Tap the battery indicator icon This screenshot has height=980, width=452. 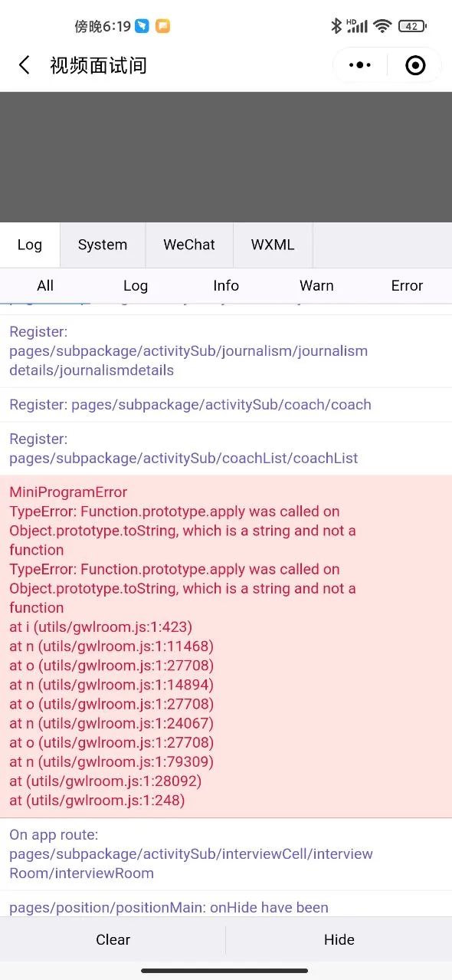[411, 26]
